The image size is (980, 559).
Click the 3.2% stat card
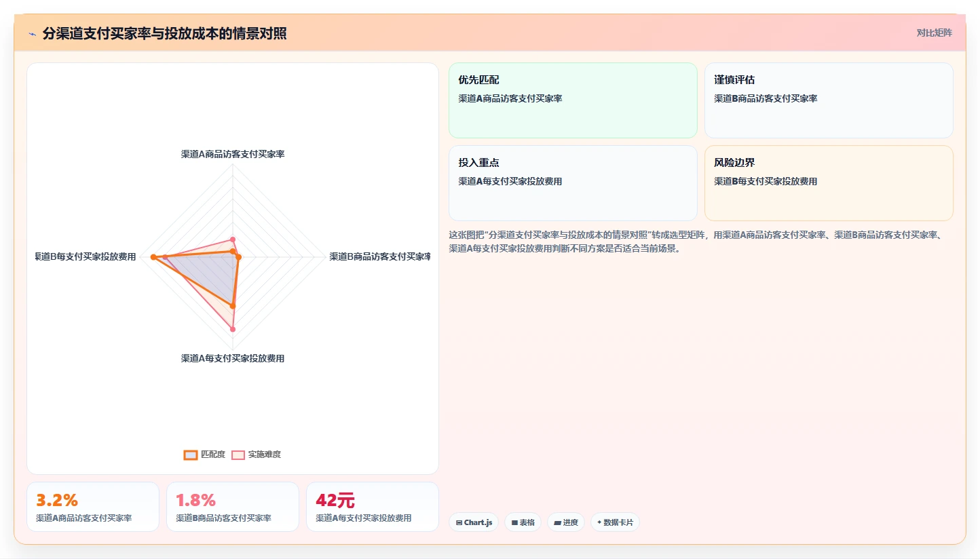coord(92,507)
